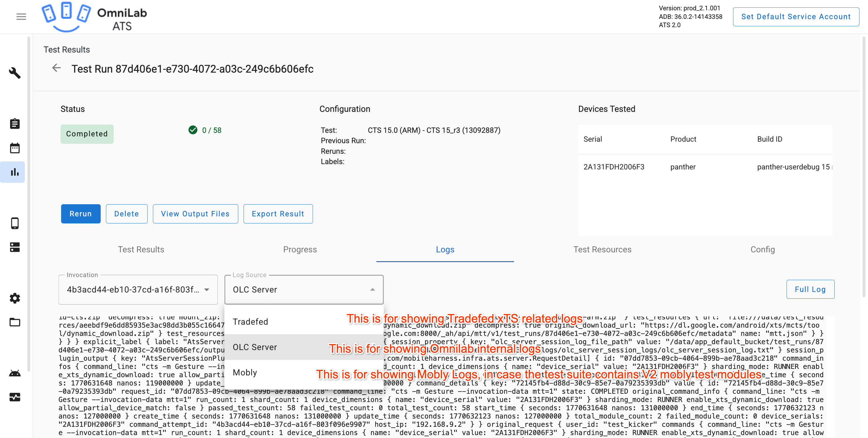This screenshot has height=438, width=868.
Task: Open the hamburger menu at top left
Action: point(21,17)
